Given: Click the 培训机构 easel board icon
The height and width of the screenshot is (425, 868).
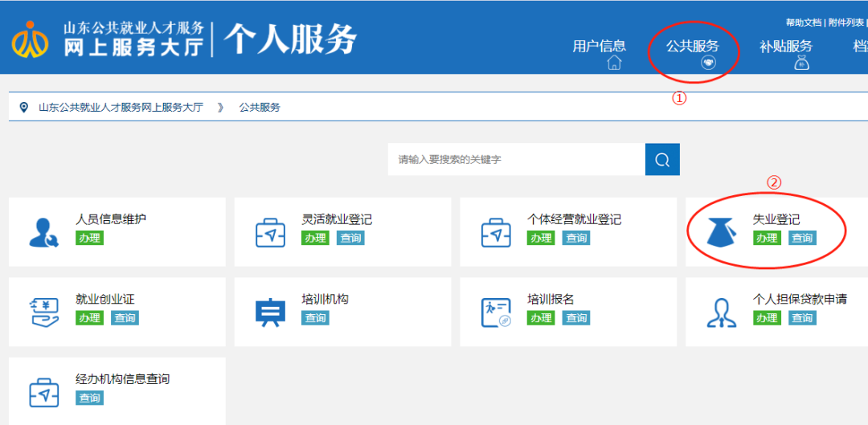Looking at the screenshot, I should coord(270,312).
